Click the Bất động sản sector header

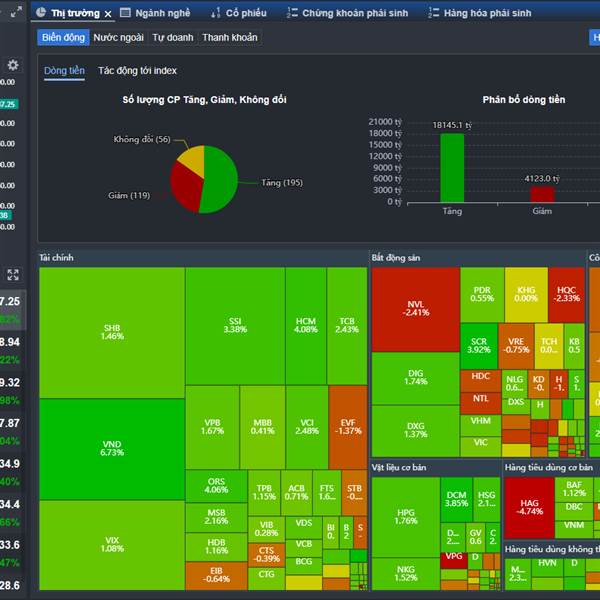point(396,258)
